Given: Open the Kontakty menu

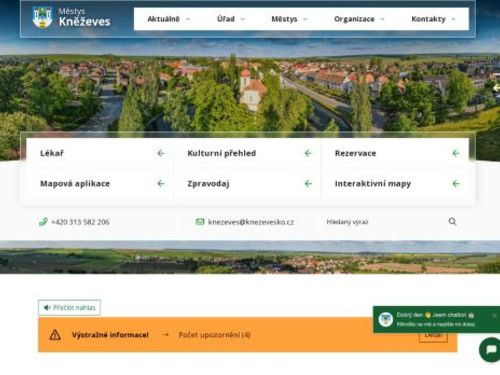Looking at the screenshot, I should [x=428, y=19].
